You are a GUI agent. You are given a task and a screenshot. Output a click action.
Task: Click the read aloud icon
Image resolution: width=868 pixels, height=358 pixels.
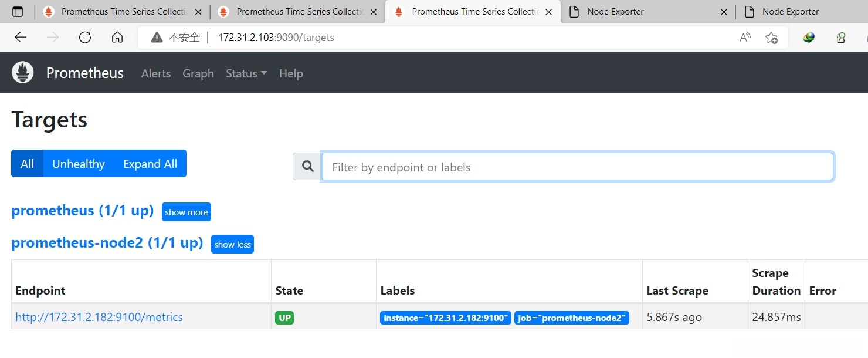(745, 38)
